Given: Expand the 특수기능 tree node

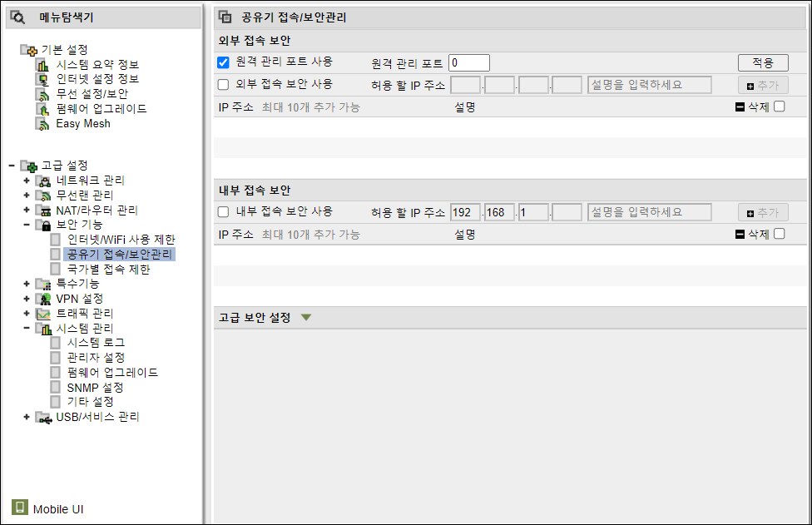Looking at the screenshot, I should click(x=27, y=284).
